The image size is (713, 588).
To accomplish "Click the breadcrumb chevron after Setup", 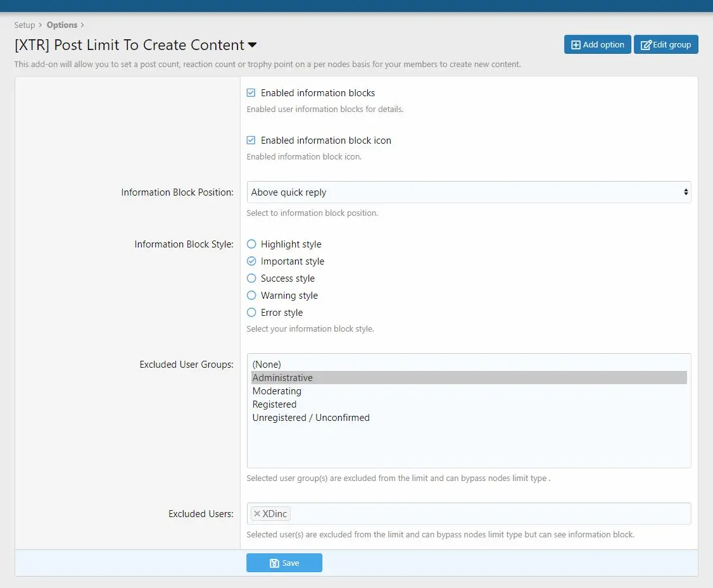I will click(x=41, y=25).
